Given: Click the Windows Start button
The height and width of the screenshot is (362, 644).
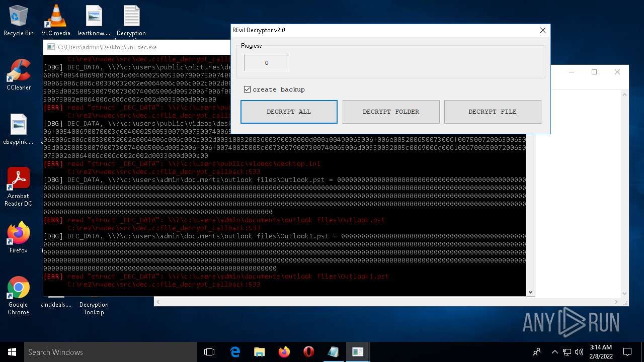Looking at the screenshot, I should pyautogui.click(x=12, y=352).
